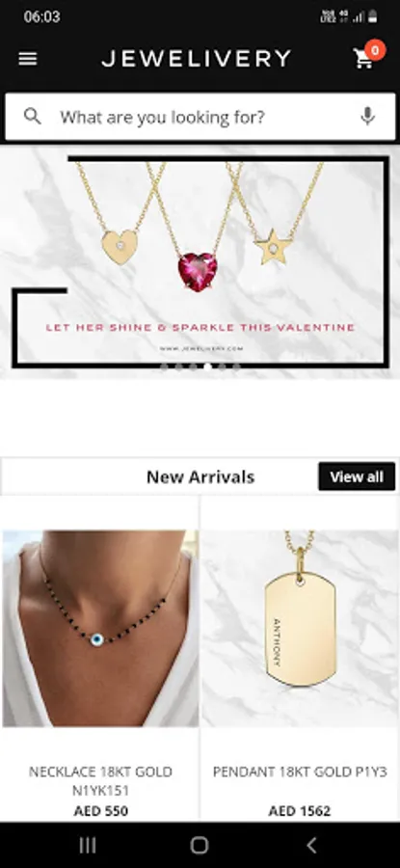Open the evil eye necklace photo
The width and height of the screenshot is (400, 868).
click(100, 628)
